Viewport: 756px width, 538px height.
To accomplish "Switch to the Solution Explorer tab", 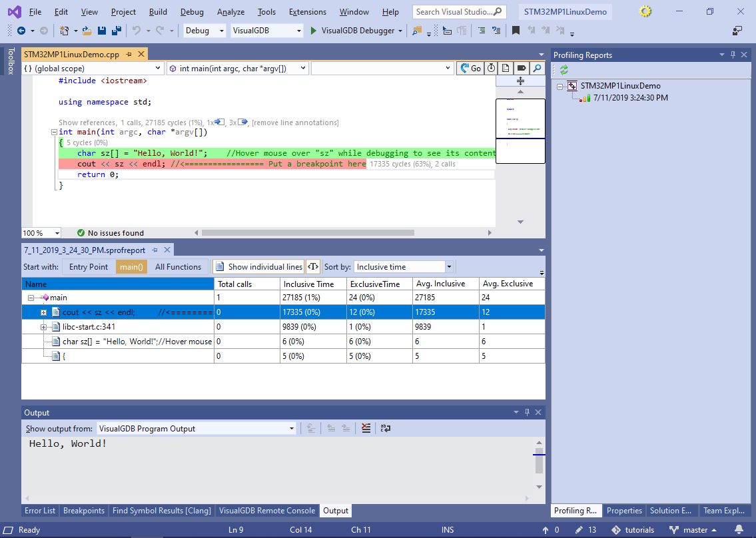I will [671, 511].
